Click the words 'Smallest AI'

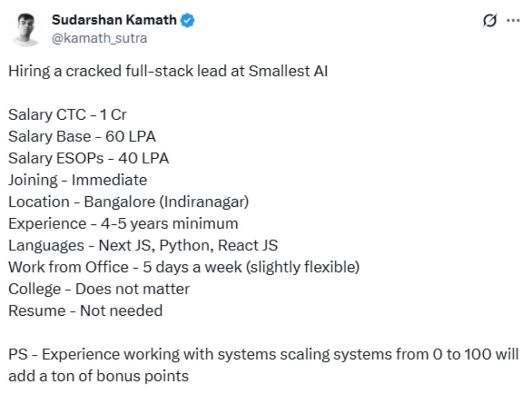click(x=288, y=71)
